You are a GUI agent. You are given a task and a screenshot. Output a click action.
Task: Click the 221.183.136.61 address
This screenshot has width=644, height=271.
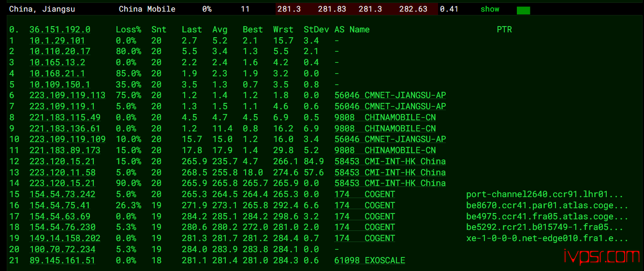tap(65, 128)
